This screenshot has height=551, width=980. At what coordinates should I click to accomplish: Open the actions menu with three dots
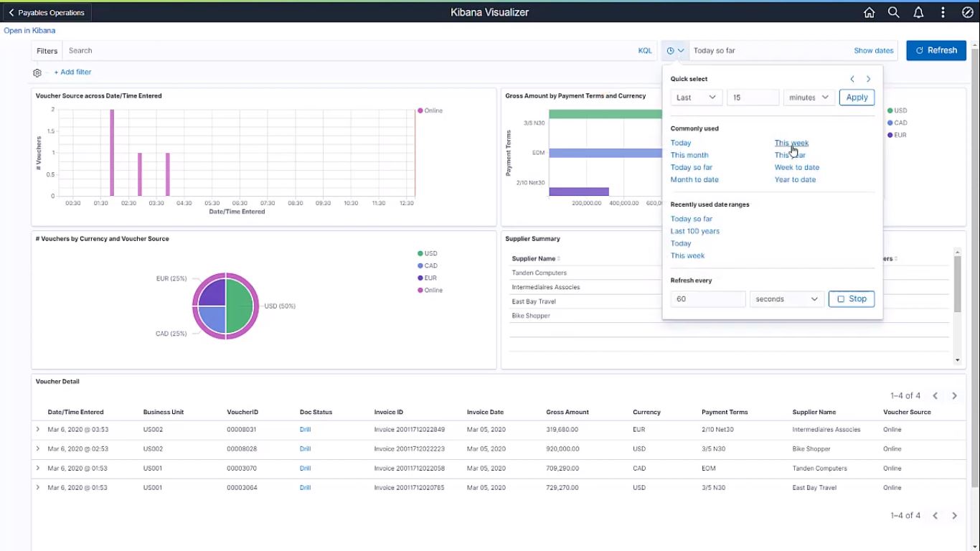pos(943,12)
